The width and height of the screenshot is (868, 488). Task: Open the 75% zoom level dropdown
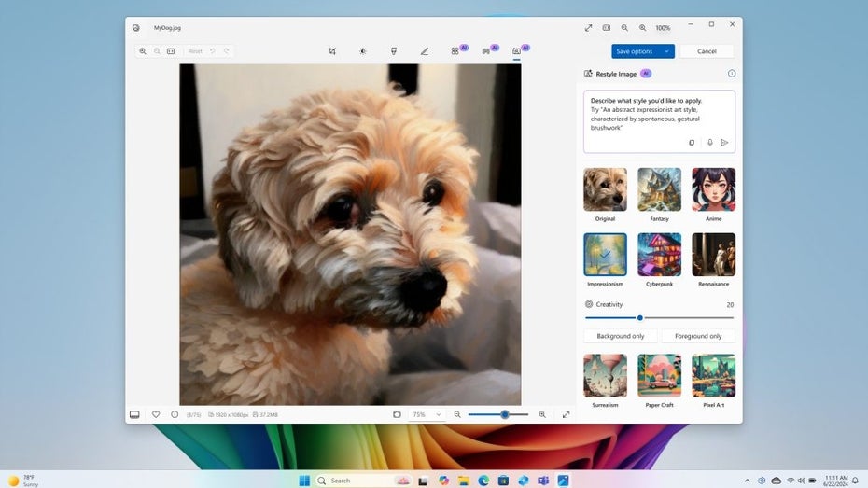(426, 414)
